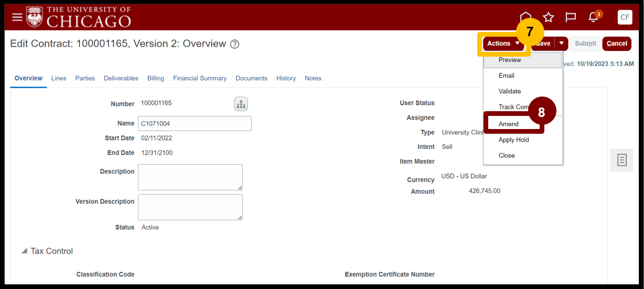
Task: Open the Watchlist flag icon
Action: [571, 17]
